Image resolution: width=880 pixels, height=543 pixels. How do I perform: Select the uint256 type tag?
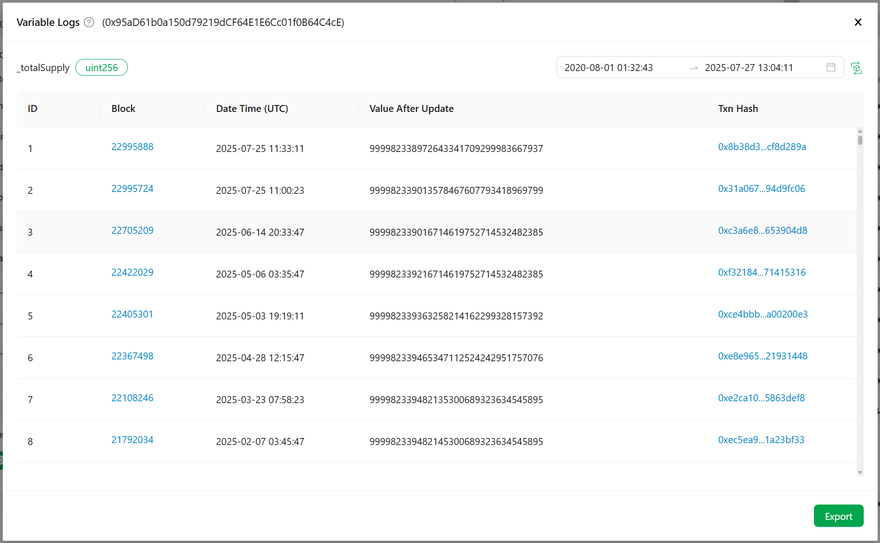[x=101, y=68]
